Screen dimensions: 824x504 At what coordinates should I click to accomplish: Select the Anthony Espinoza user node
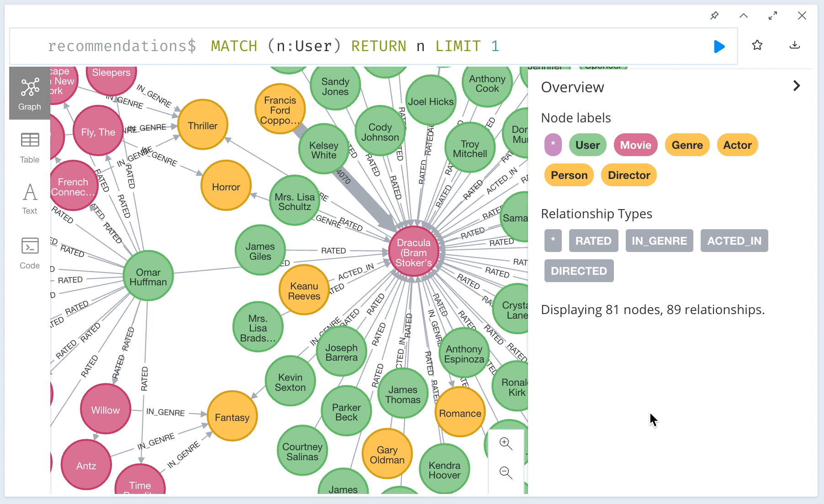pyautogui.click(x=464, y=353)
